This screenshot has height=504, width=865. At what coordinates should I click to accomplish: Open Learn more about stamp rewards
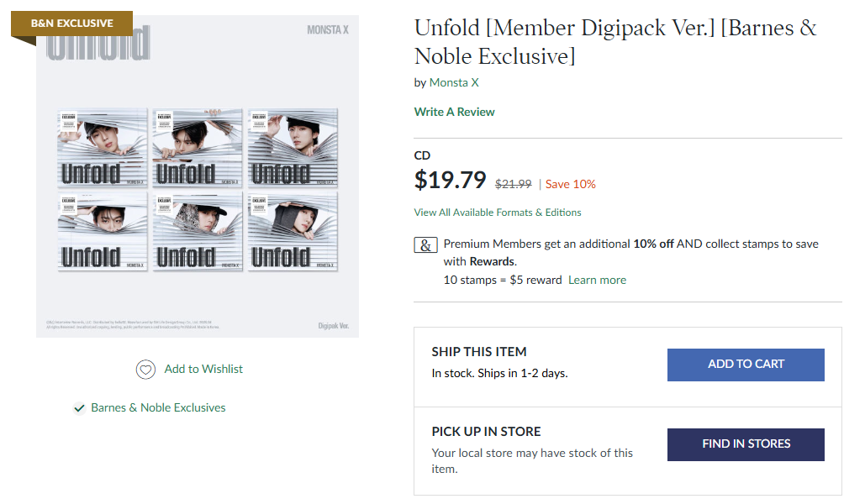click(597, 280)
